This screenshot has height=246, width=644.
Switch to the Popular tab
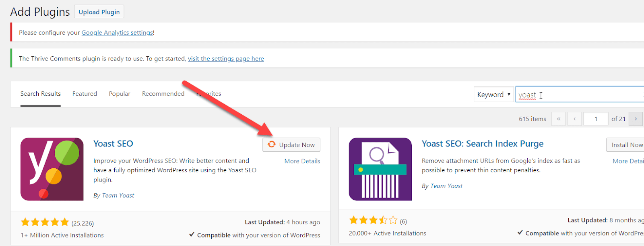click(120, 94)
